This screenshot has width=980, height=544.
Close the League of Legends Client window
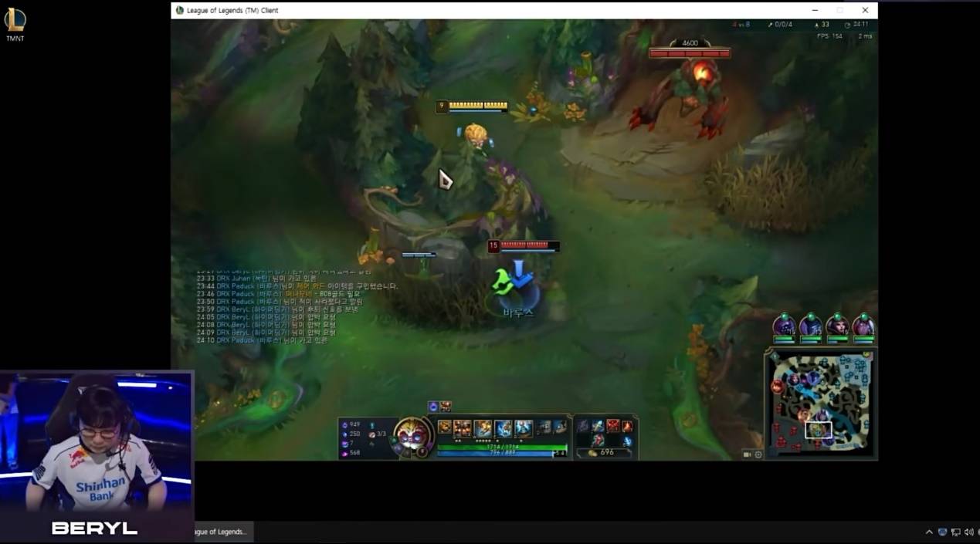click(865, 10)
